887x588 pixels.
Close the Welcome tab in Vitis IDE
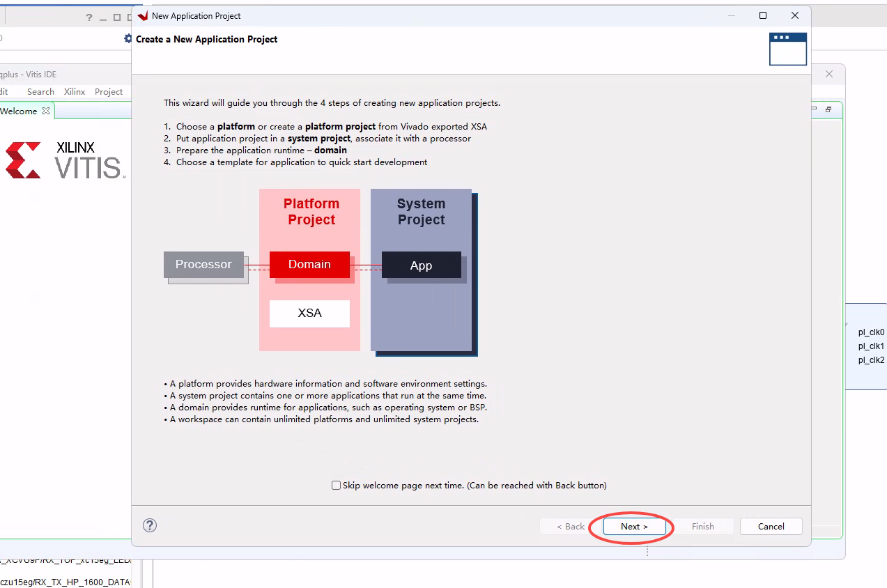coord(46,111)
